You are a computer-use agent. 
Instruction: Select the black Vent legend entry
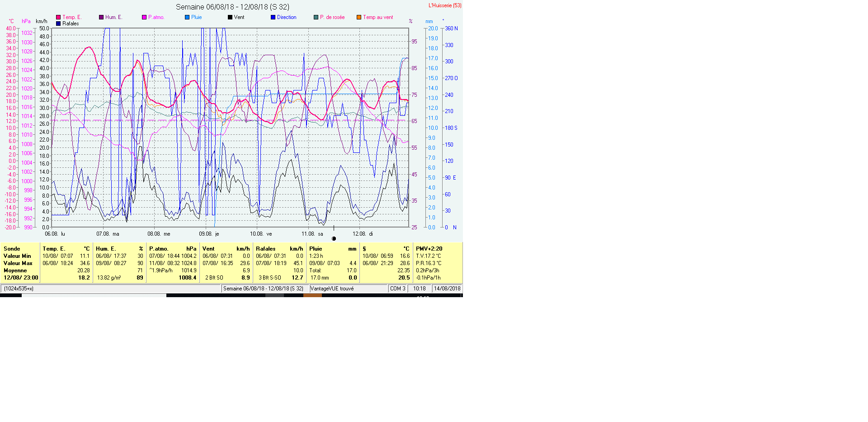[x=236, y=17]
